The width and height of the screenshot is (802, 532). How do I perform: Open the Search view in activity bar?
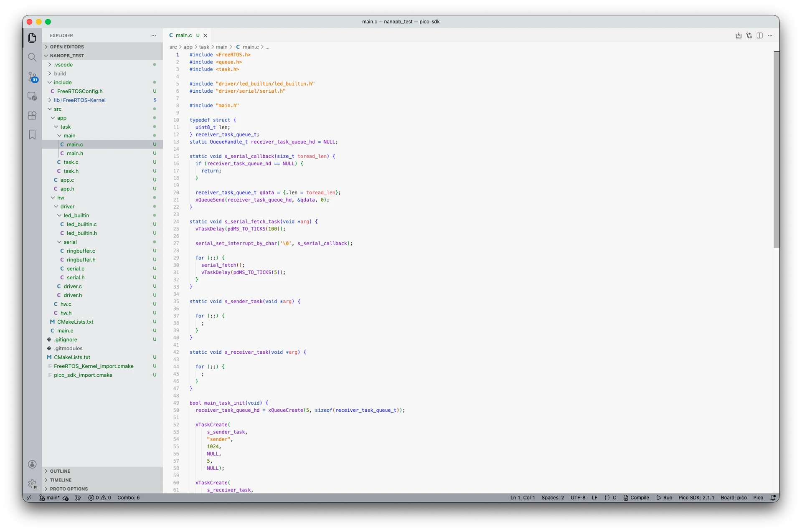coord(32,57)
